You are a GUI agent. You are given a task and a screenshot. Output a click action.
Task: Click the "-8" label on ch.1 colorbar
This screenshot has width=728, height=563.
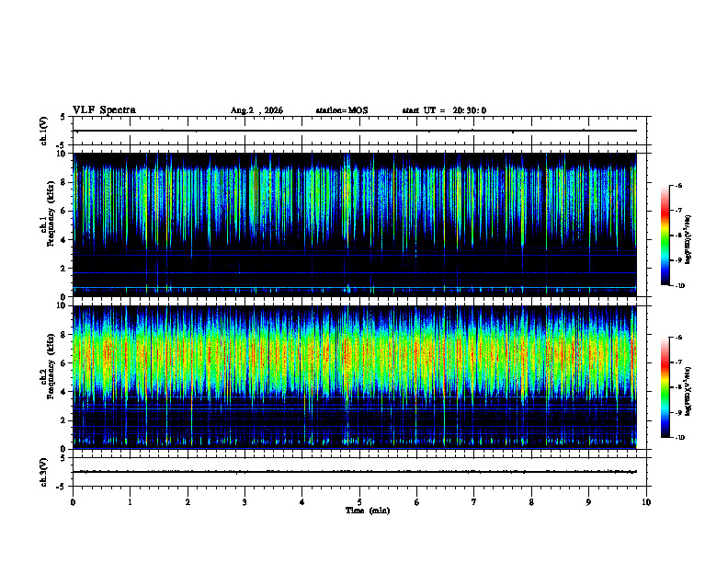tap(678, 236)
